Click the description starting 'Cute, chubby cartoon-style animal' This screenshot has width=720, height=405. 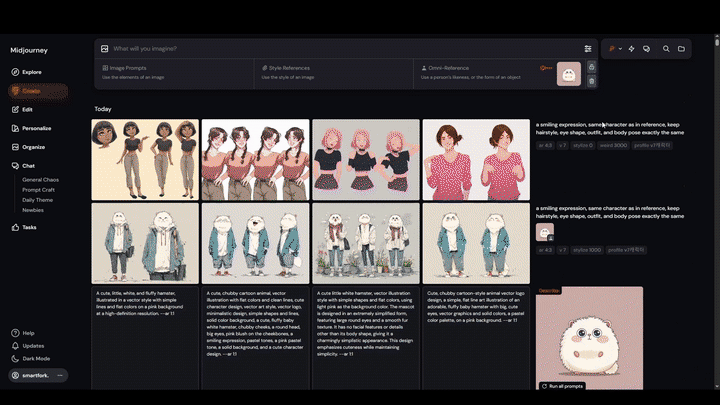click(476, 306)
